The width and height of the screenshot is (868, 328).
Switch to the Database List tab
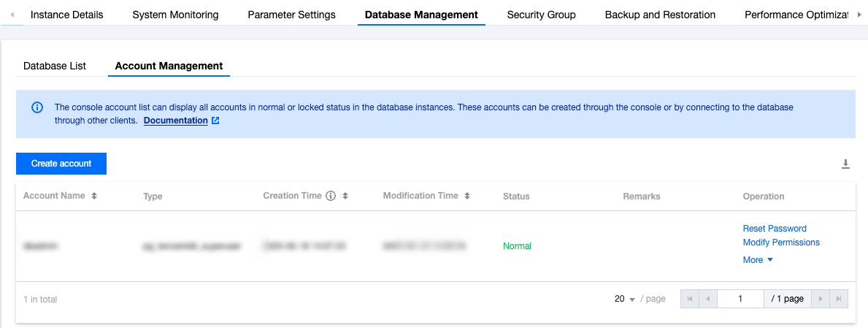(55, 66)
